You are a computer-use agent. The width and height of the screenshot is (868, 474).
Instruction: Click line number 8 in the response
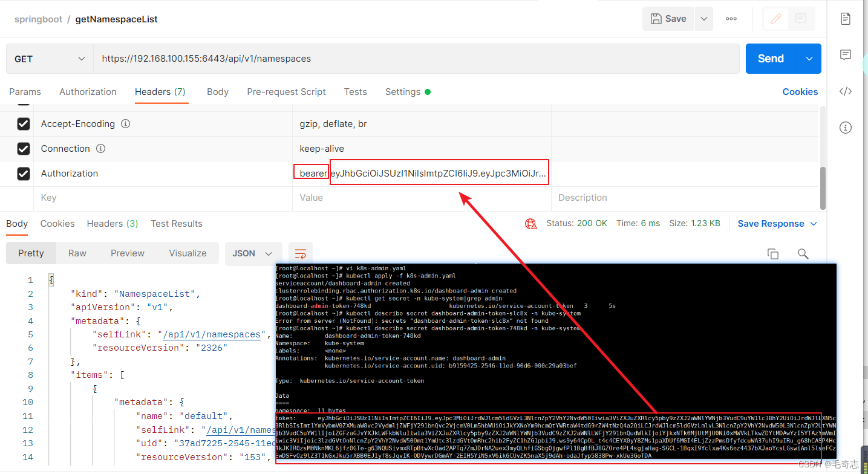pyautogui.click(x=30, y=375)
